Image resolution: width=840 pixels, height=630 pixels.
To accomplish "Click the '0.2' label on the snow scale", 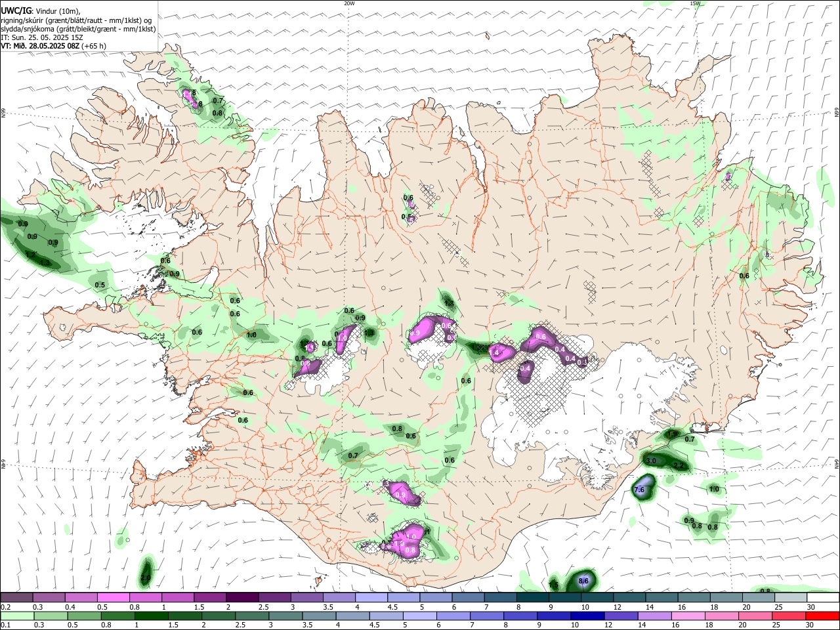I will pyautogui.click(x=5, y=607).
